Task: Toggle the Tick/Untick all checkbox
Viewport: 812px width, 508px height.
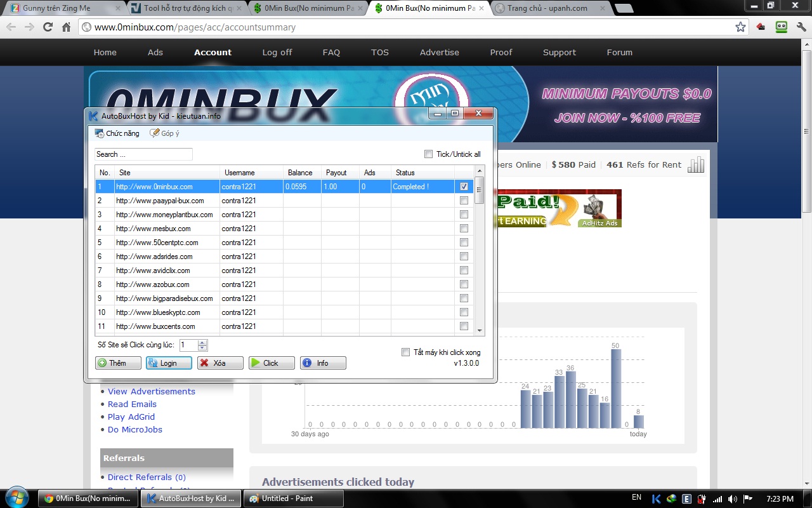Action: 428,154
